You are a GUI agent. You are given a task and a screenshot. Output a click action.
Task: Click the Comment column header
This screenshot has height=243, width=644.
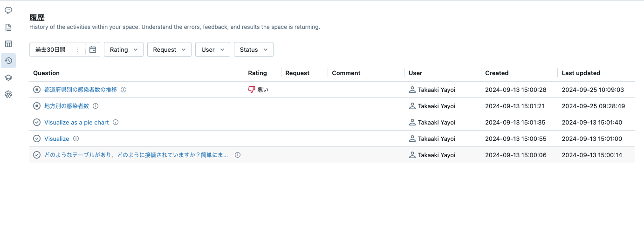[x=346, y=73]
